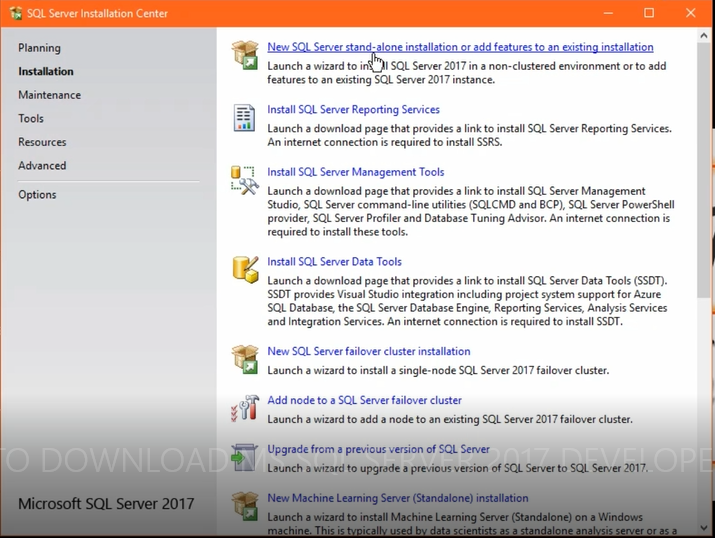Maximize the SQL Server Installation Center window

click(649, 13)
